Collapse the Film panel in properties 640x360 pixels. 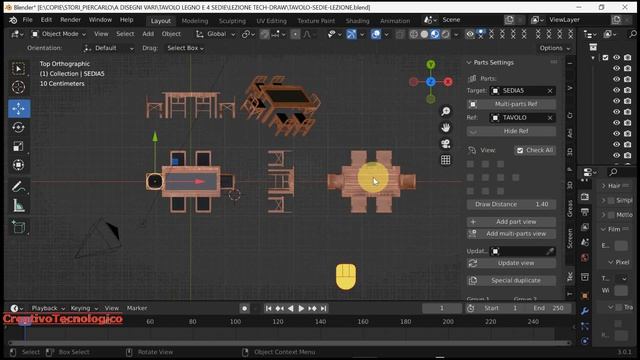(x=604, y=229)
